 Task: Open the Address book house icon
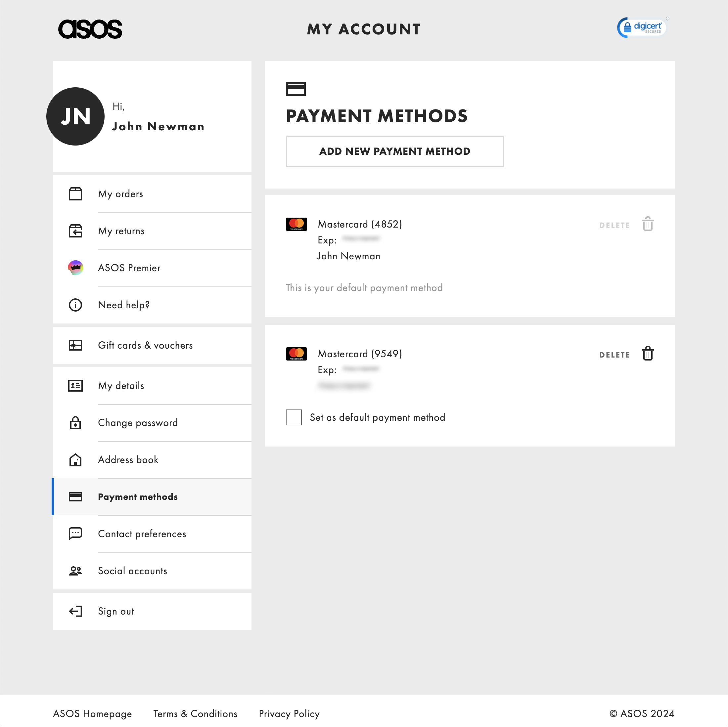click(75, 459)
